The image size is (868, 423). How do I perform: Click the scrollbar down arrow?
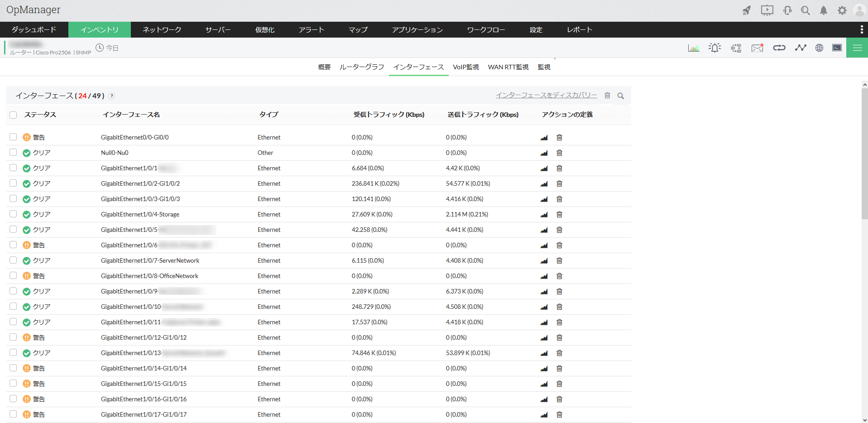tap(864, 420)
